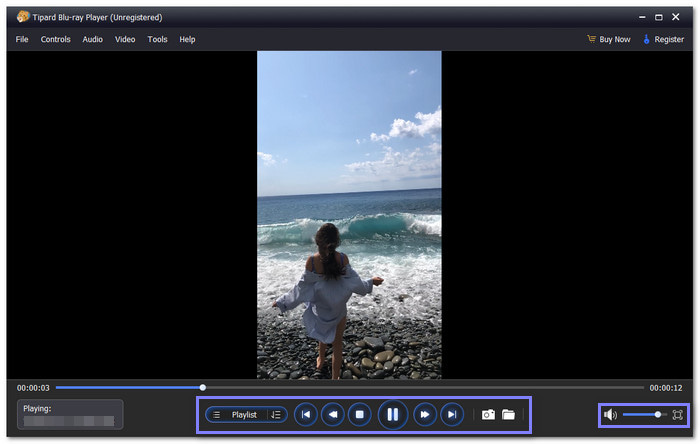The image size is (700, 444).
Task: Click the playlist sort order icon
Action: [276, 415]
